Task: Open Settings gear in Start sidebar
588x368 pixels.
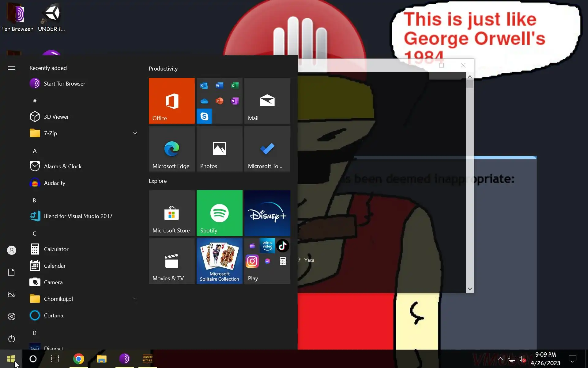Action: tap(12, 316)
